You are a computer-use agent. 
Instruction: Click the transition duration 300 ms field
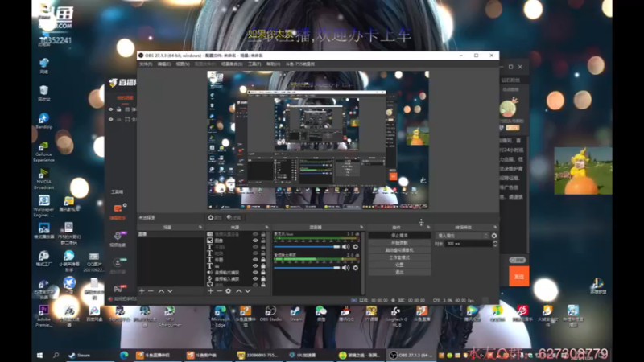tap(469, 244)
